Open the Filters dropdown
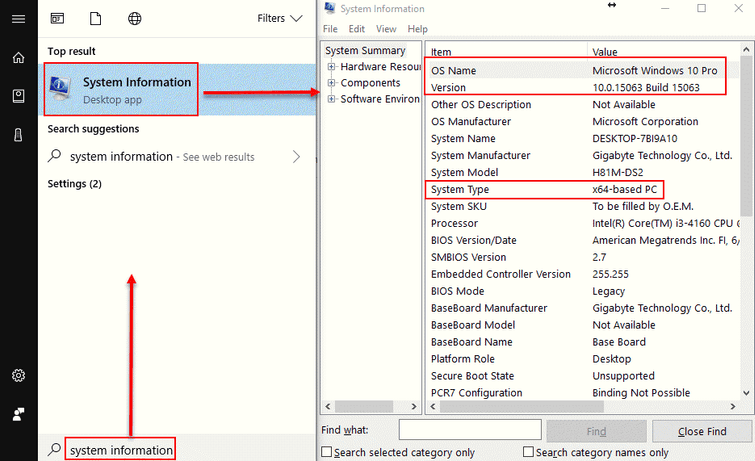The width and height of the screenshot is (755, 461). tap(279, 18)
